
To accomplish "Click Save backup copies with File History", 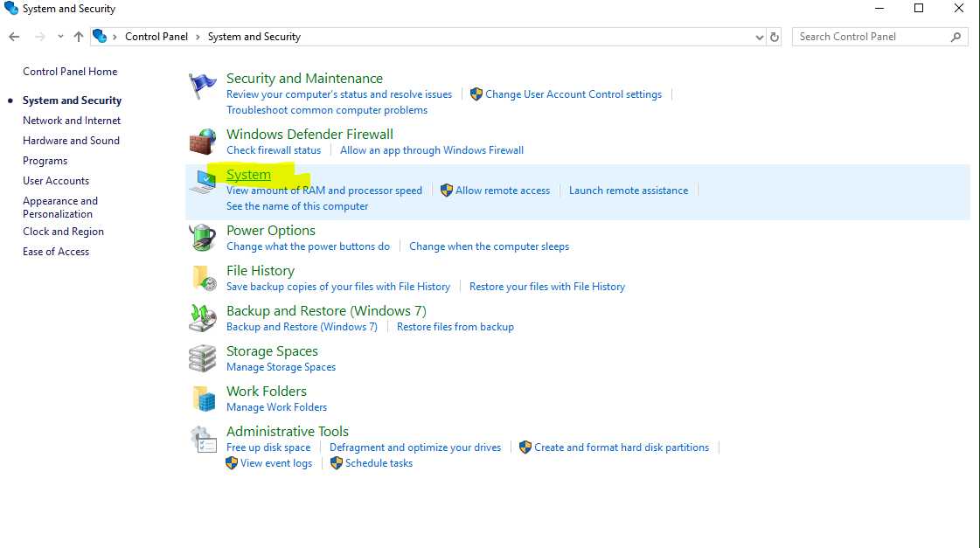I will tap(338, 287).
